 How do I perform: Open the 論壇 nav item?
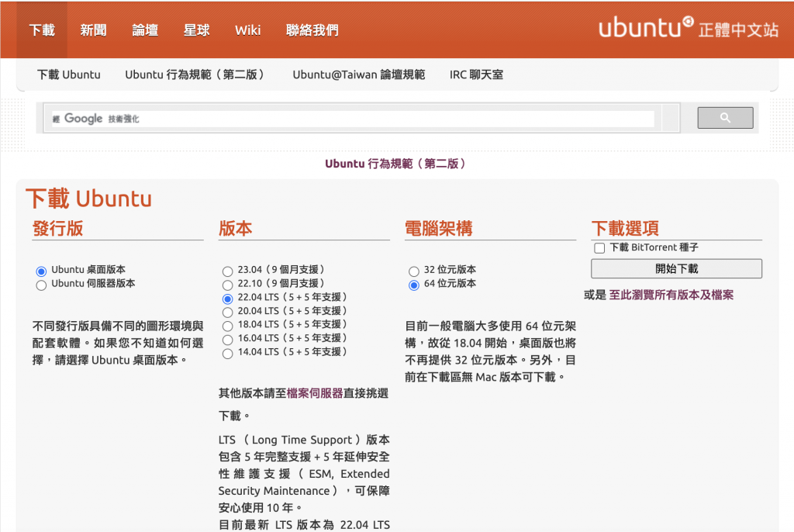tap(145, 30)
